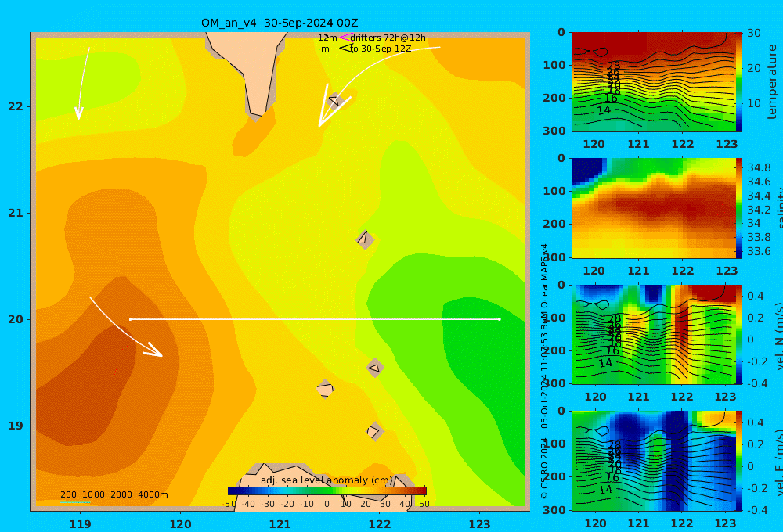The width and height of the screenshot is (783, 532).
Task: Click the '2000' bathymetry legend entry
Action: (121, 494)
